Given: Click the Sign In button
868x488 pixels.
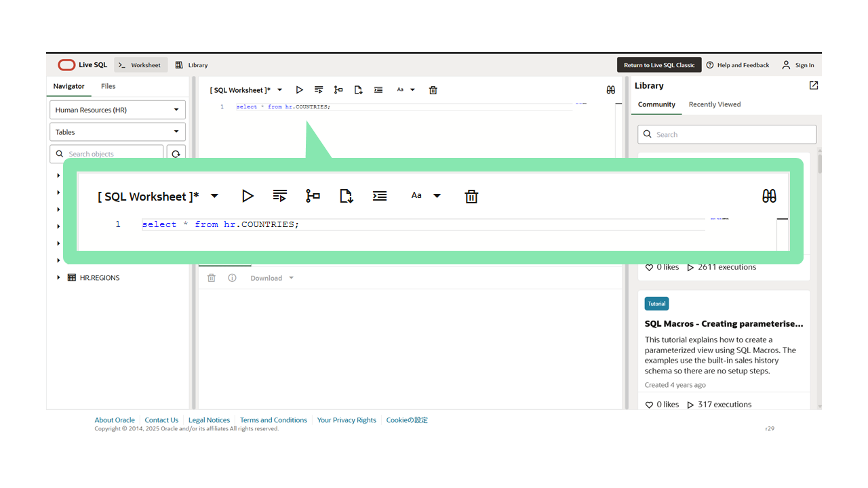Looking at the screenshot, I should (798, 65).
